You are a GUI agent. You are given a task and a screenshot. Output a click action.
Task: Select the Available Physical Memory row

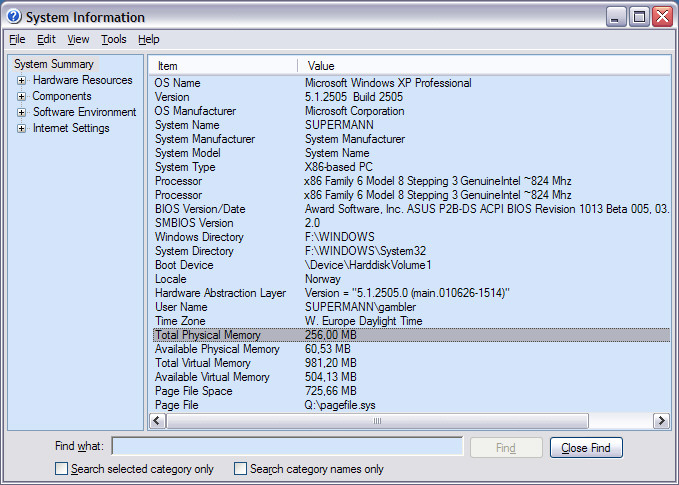point(411,349)
